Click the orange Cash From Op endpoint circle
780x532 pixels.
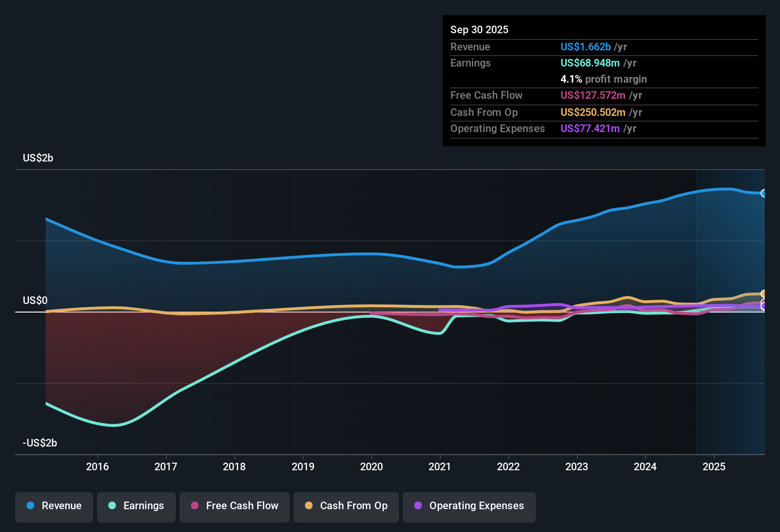pyautogui.click(x=764, y=293)
